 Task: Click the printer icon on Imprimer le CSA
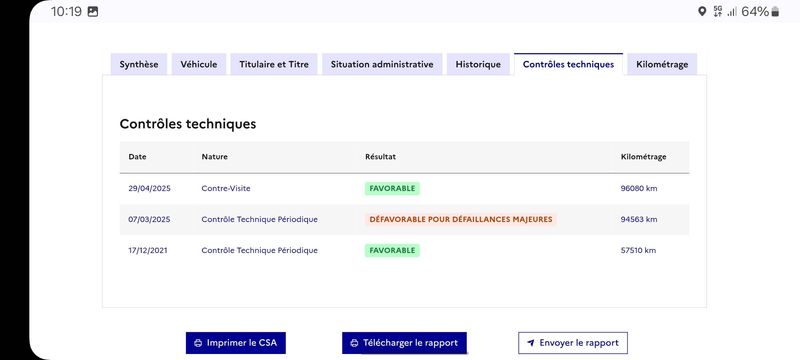coord(197,343)
